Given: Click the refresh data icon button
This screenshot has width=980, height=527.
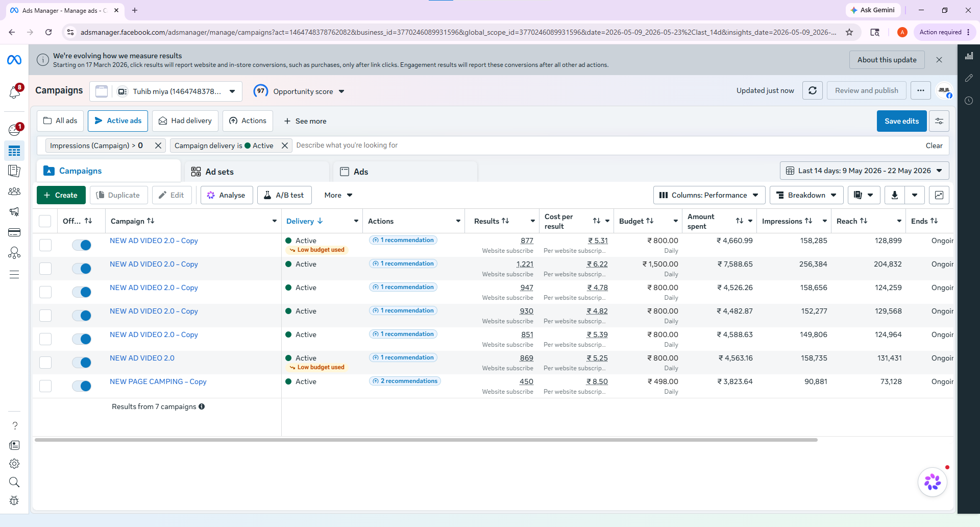Looking at the screenshot, I should (813, 90).
